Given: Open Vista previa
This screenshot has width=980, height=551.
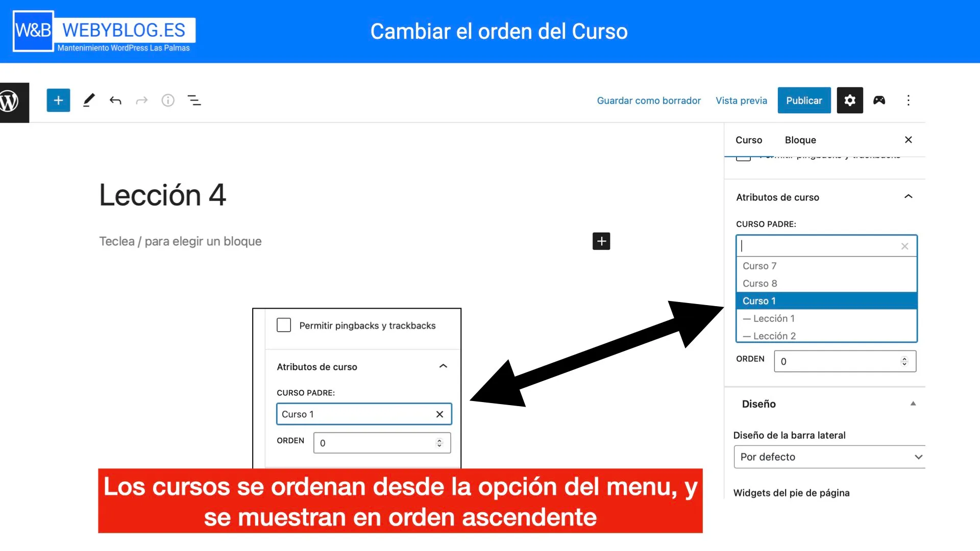Looking at the screenshot, I should point(741,101).
